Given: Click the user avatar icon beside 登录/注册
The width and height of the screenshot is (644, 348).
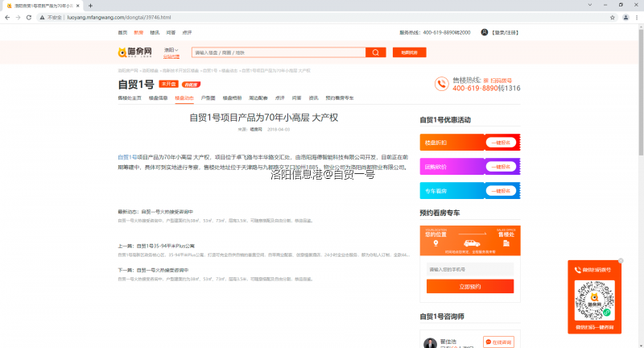Looking at the screenshot, I should point(485,32).
